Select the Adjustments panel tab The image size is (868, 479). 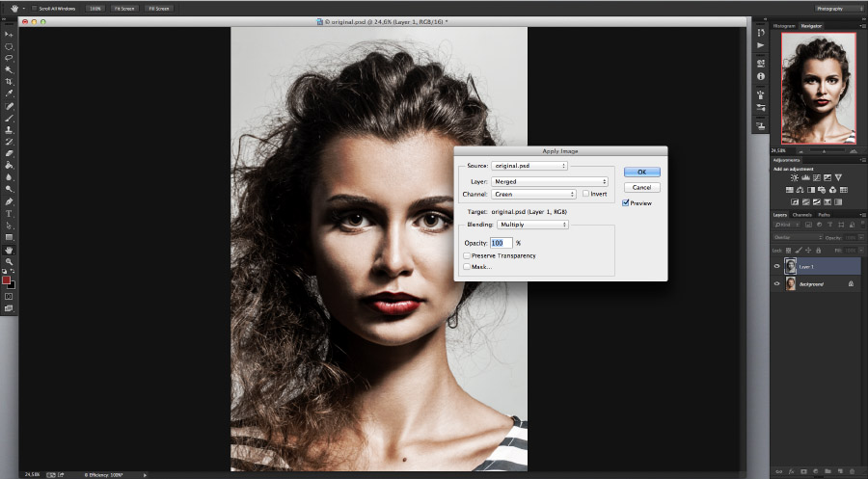(x=787, y=160)
